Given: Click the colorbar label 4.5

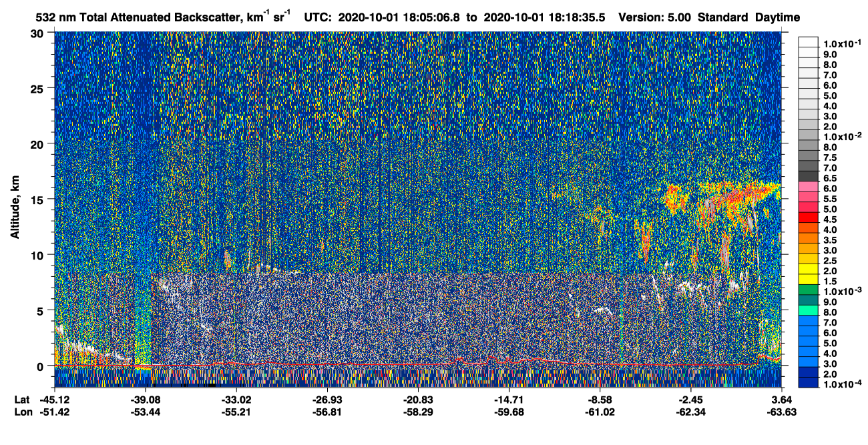Looking at the screenshot, I should [x=830, y=219].
